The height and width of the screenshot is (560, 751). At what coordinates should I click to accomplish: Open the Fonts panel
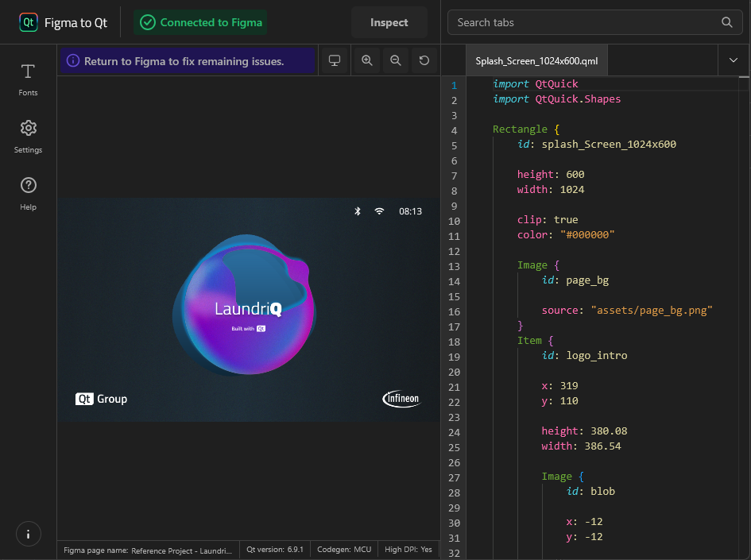pos(28,79)
